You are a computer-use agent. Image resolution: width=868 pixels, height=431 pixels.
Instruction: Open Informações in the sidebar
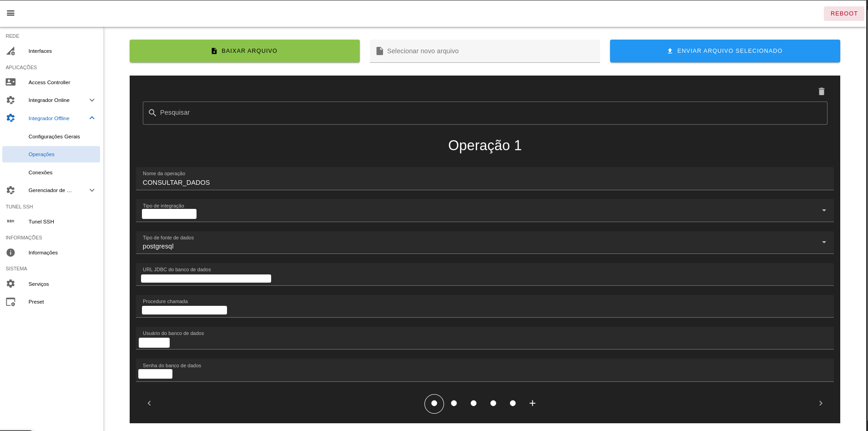coord(43,253)
